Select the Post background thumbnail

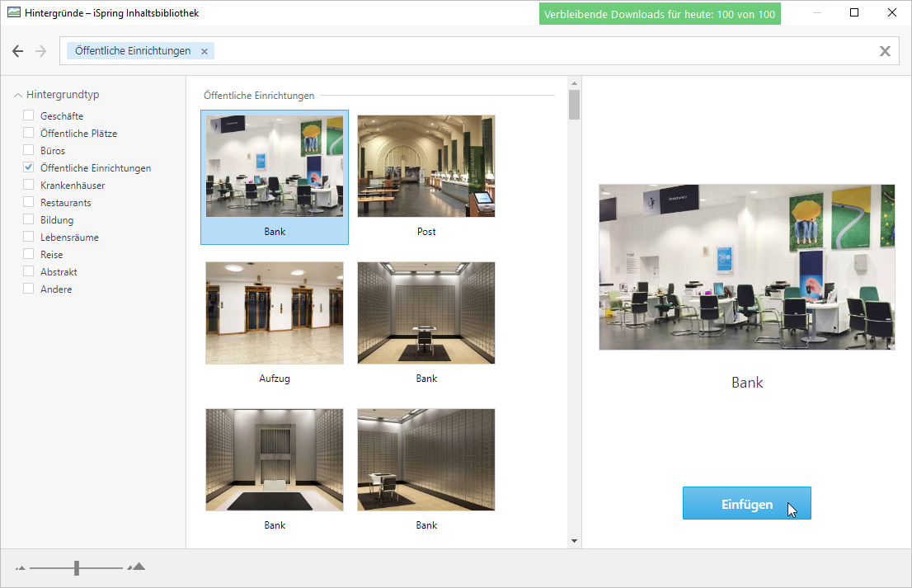click(x=426, y=167)
